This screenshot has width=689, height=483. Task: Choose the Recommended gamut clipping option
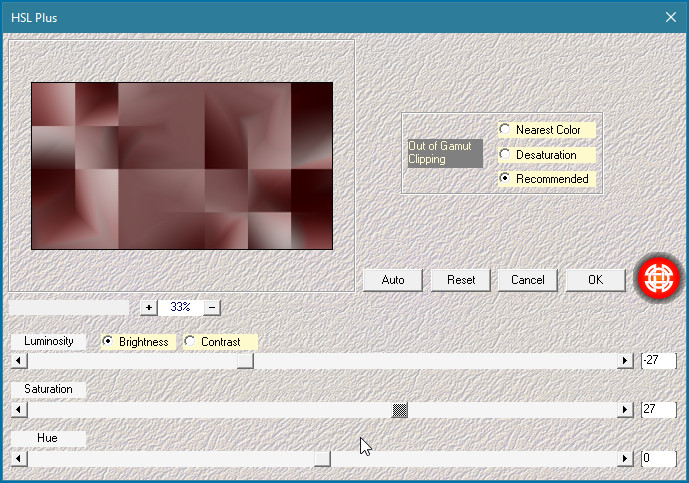[506, 179]
